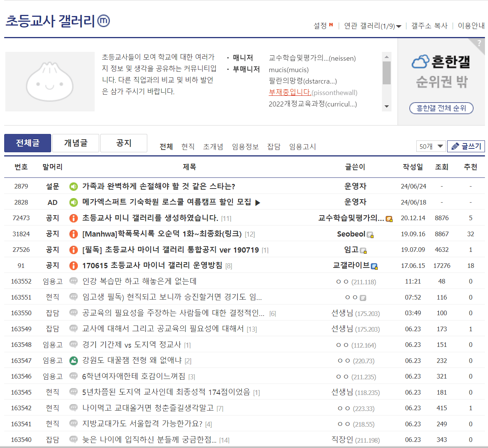Click author 선생님 on post 163545
This screenshot has height=448, width=488.
point(342,392)
